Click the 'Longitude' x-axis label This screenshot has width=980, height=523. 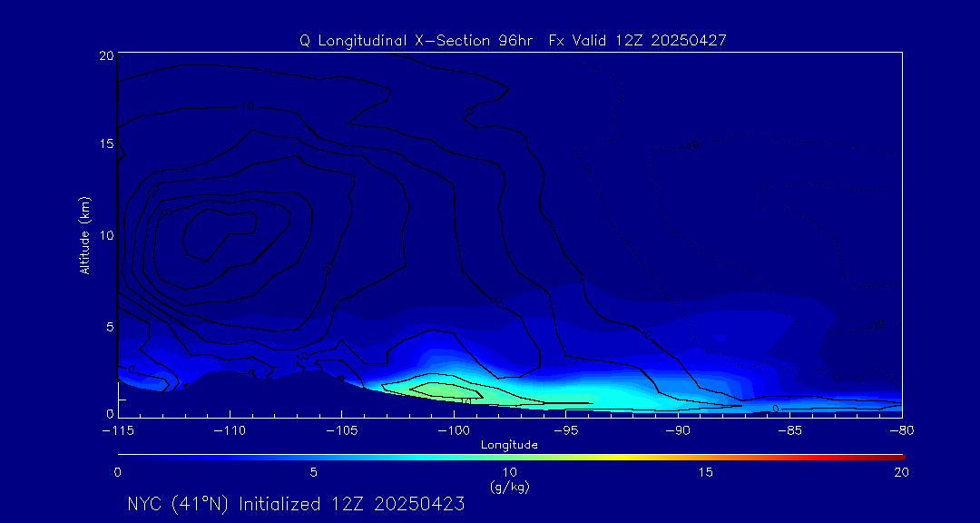click(x=509, y=445)
